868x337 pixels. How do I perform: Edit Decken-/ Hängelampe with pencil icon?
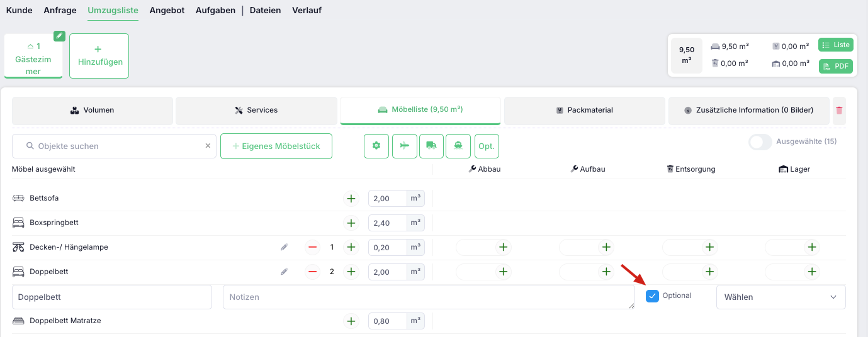click(284, 248)
